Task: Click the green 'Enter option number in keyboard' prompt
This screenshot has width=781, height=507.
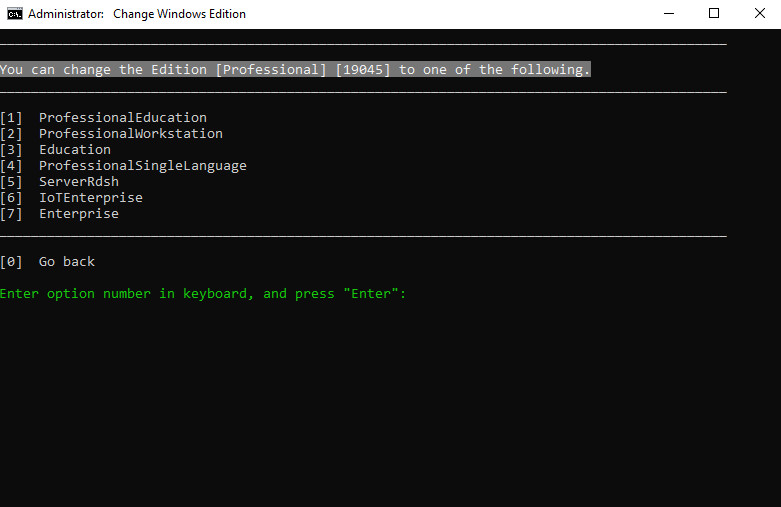Action: click(x=203, y=294)
